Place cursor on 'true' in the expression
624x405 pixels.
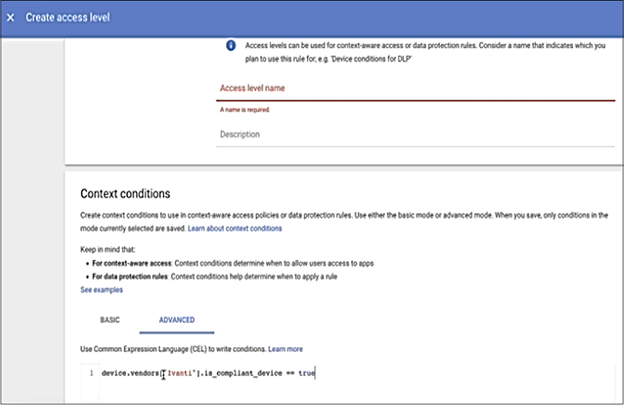(307, 373)
